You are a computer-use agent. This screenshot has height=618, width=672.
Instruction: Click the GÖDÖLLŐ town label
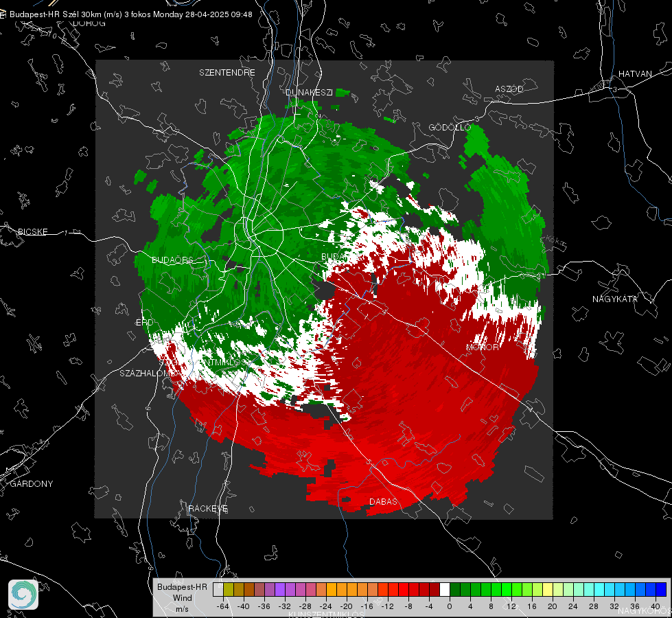point(450,127)
